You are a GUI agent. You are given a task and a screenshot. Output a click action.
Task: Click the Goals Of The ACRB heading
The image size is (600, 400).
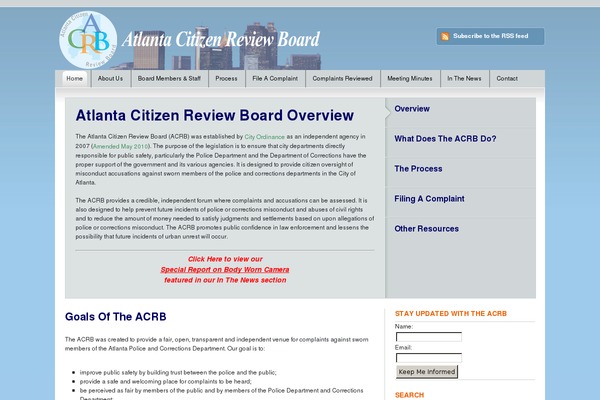coord(116,317)
